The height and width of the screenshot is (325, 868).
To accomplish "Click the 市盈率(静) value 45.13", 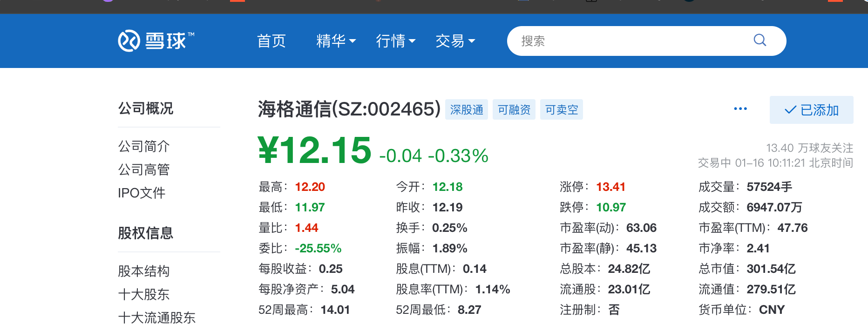I will click(x=642, y=248).
